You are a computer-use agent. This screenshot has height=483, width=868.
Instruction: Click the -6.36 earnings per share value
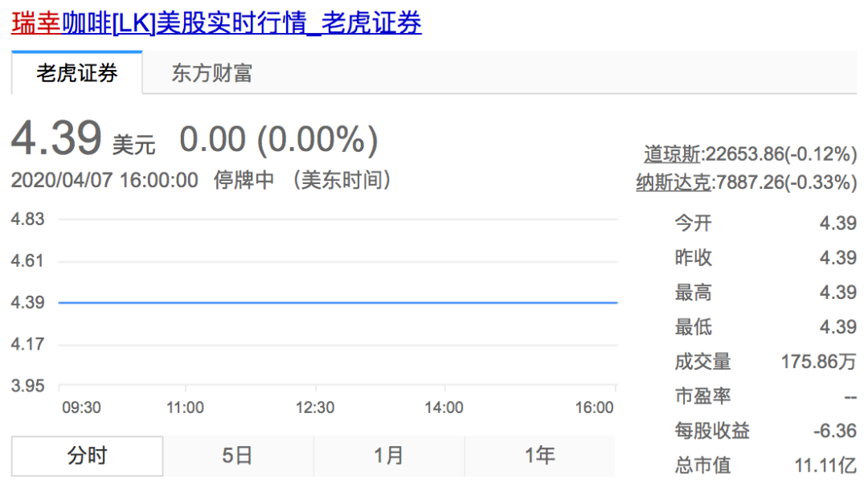tap(835, 431)
